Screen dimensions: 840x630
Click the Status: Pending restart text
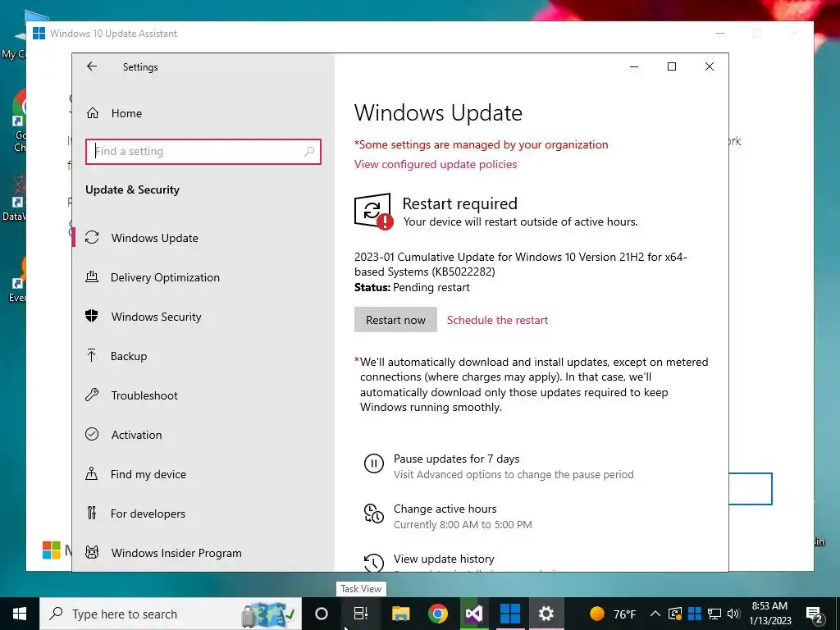412,287
